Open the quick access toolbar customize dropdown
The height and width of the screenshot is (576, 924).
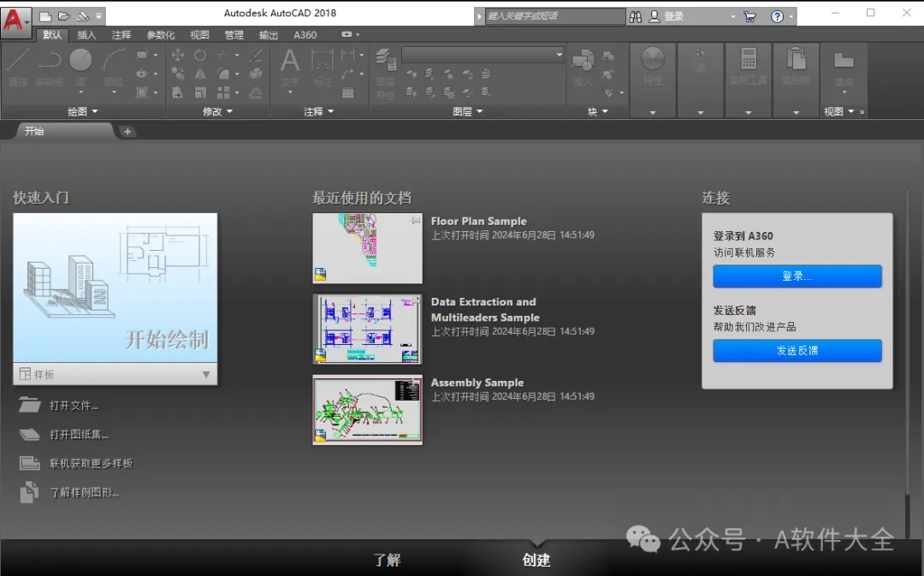click(x=99, y=16)
